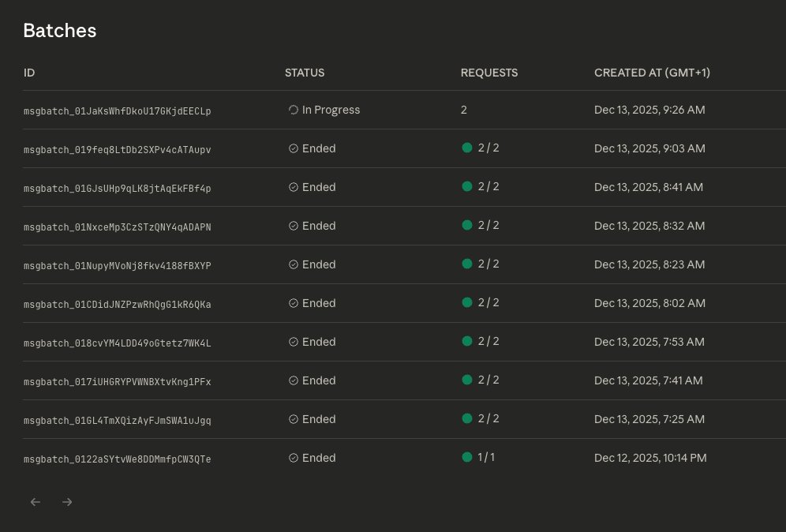Select batch ID msgbatch_0122aSYtvWe8DDMmfpCW3QTe

tap(118, 459)
